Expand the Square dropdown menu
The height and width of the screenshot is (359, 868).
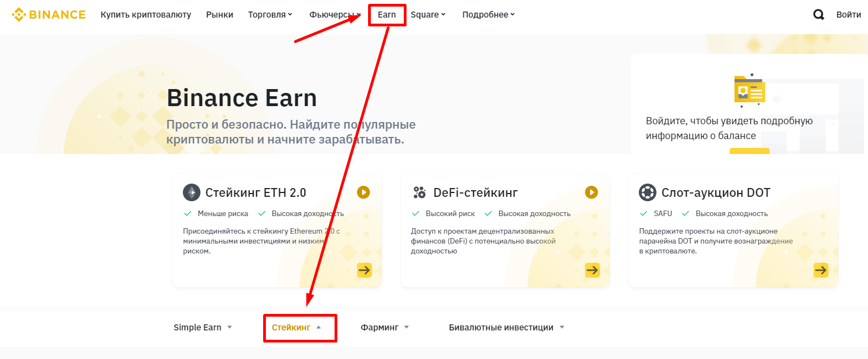pos(428,15)
